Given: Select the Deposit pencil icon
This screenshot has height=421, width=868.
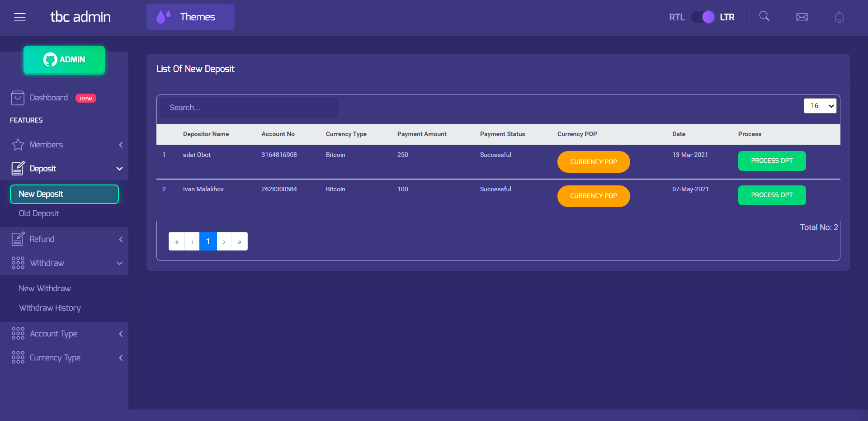Looking at the screenshot, I should coord(18,168).
